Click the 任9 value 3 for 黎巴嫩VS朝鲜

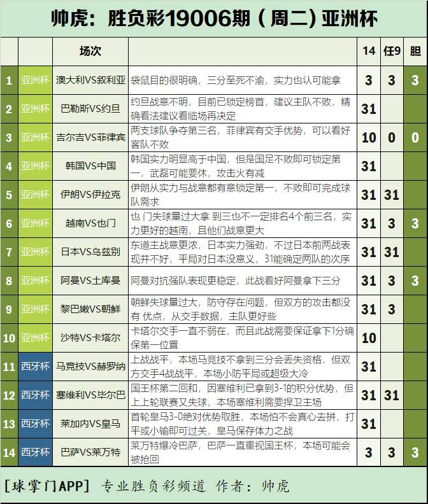(392, 309)
